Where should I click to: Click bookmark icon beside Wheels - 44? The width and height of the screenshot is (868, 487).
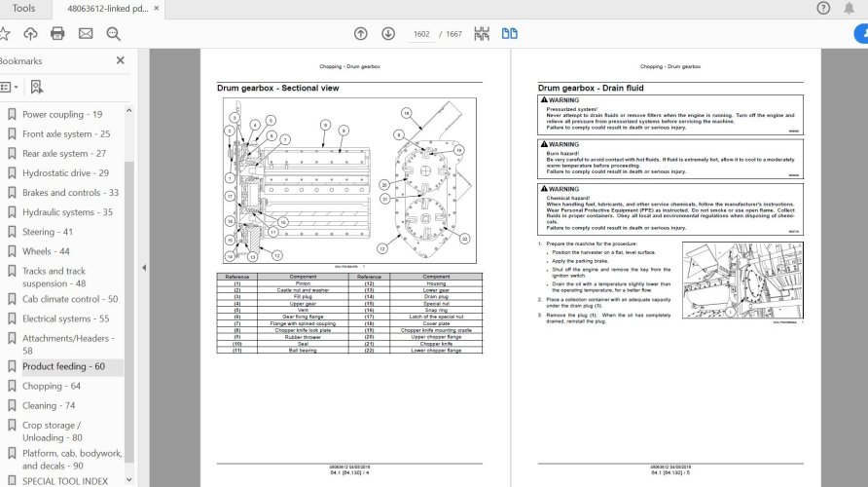coord(12,251)
